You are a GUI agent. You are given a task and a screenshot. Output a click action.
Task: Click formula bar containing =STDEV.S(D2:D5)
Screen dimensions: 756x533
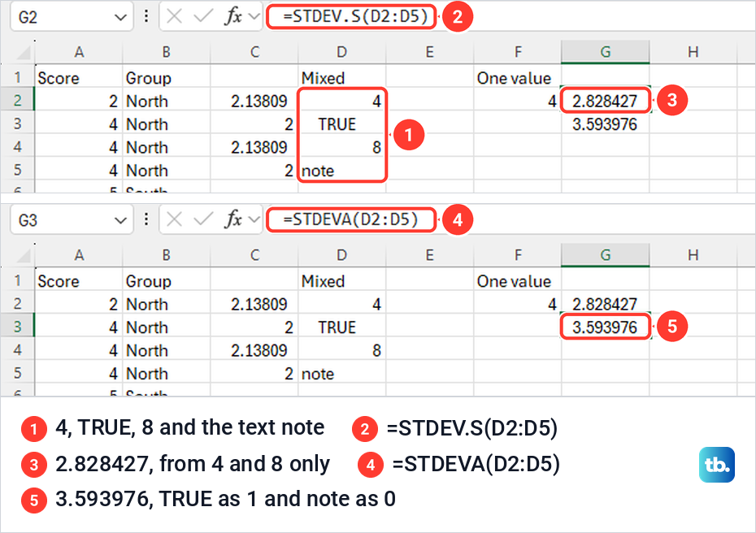tap(351, 17)
